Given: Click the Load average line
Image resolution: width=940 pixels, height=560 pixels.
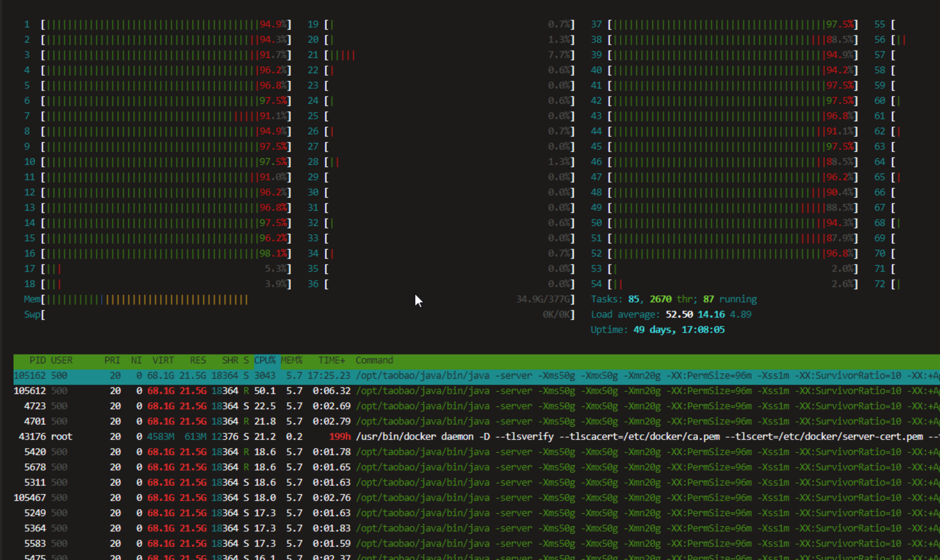Looking at the screenshot, I should (671, 315).
